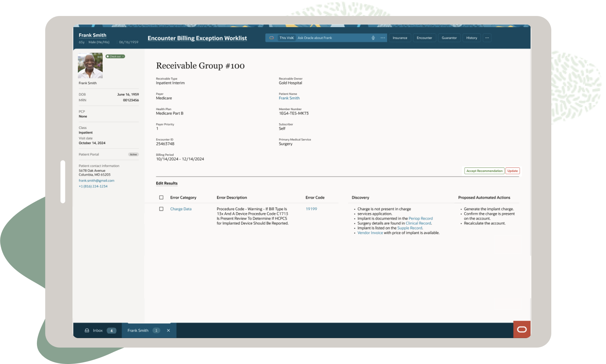Open the Vendor Invoice link
The height and width of the screenshot is (364, 606).
[x=370, y=233]
